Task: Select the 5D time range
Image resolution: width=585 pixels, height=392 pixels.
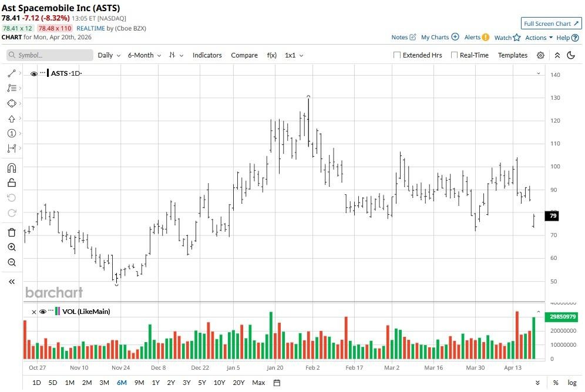Action: point(53,383)
